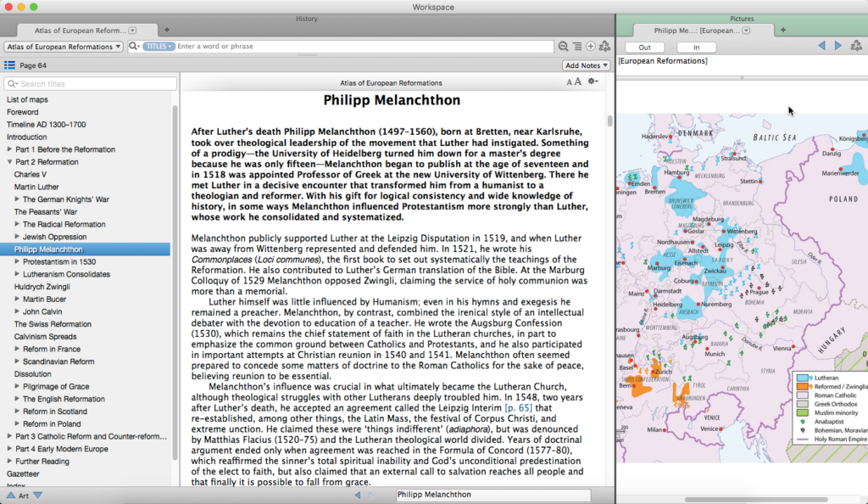
Task: Expand the German Knights' War entry
Action: 18,199
